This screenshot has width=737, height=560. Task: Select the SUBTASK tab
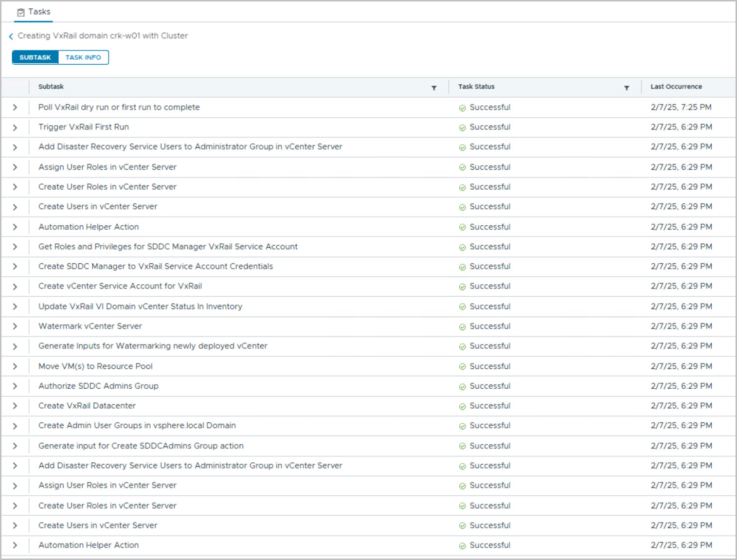point(35,57)
